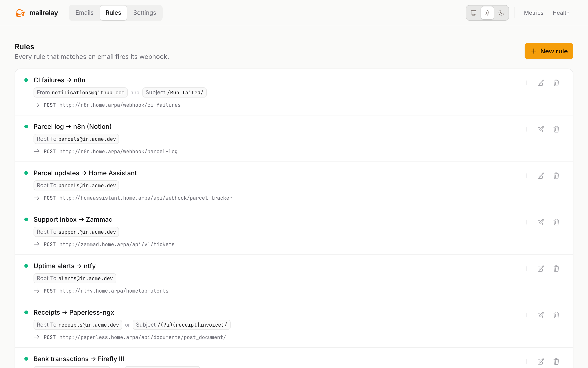Create a New rule

coord(549,51)
